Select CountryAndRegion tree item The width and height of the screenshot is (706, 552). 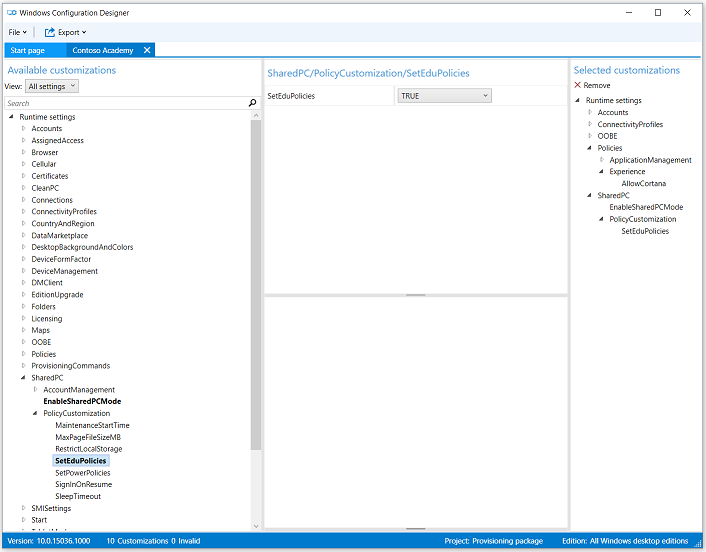tap(63, 223)
